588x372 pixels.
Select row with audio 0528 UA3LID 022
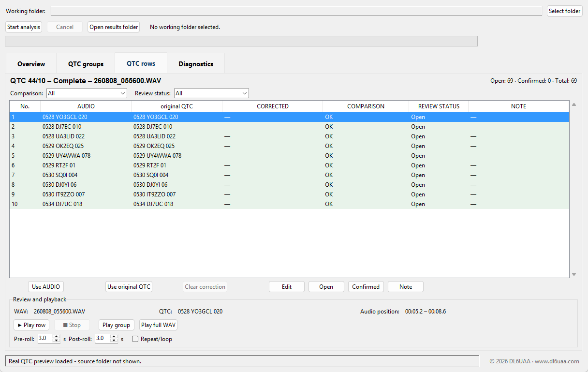289,136
